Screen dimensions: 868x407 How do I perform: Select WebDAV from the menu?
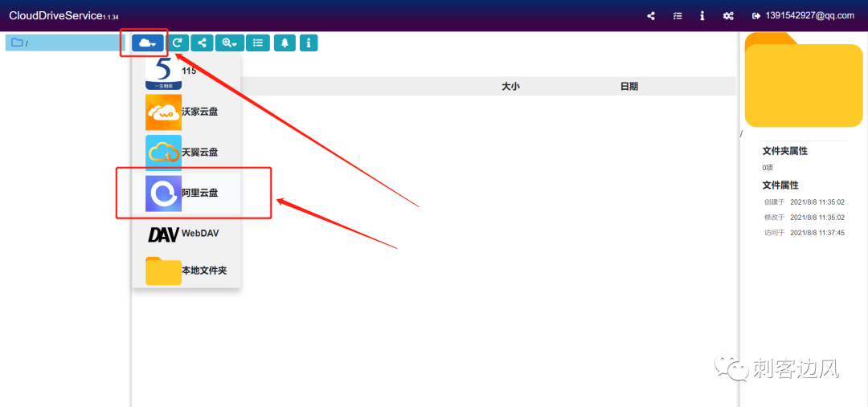pos(186,234)
